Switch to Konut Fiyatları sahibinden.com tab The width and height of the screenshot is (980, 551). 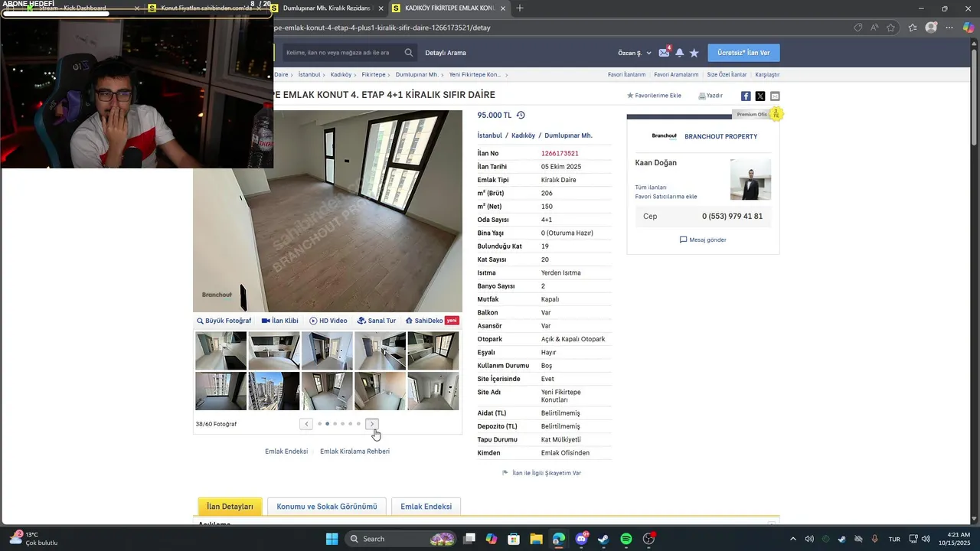tap(205, 8)
